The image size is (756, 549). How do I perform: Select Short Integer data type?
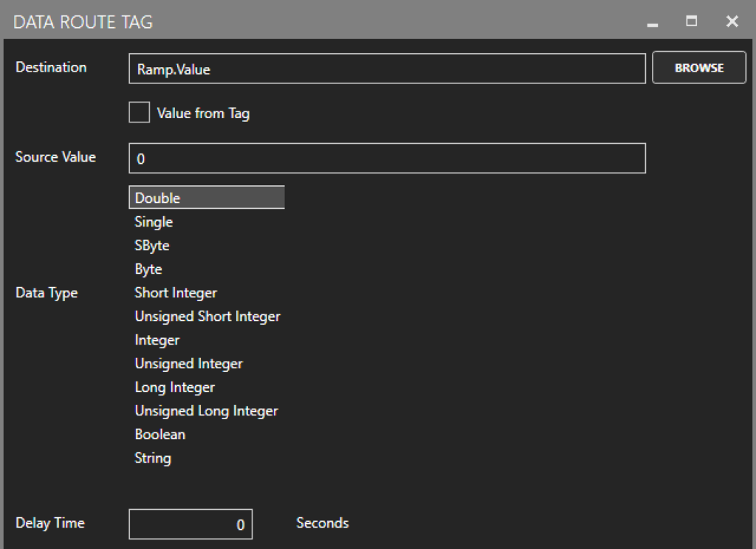point(176,293)
